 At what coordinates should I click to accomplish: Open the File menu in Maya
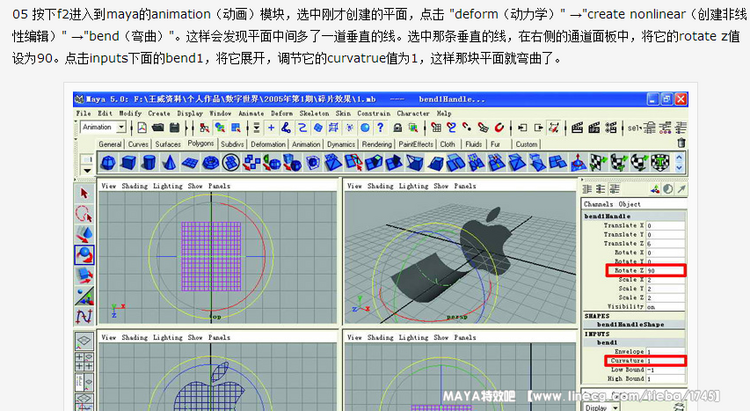pos(83,113)
